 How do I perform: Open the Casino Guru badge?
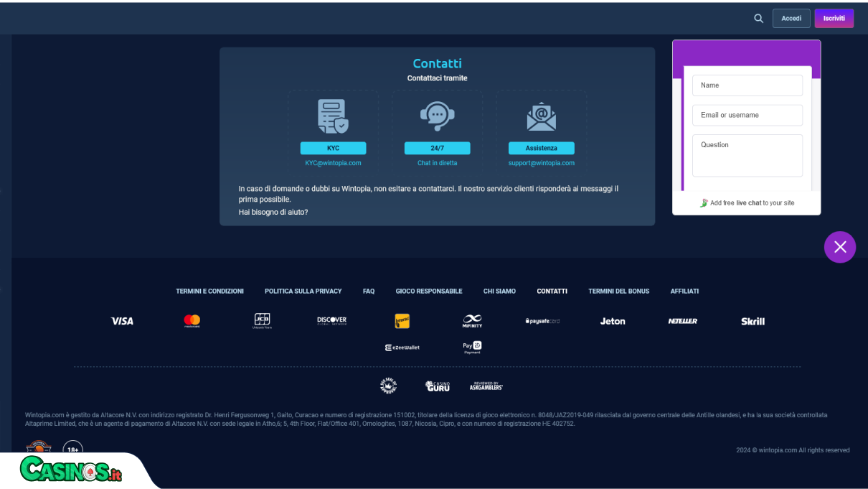pos(437,386)
